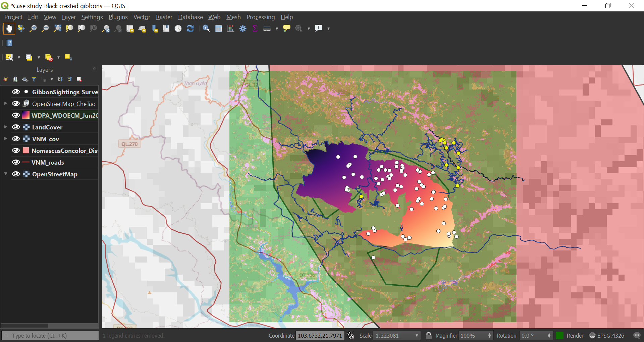Open the Processing menu
The height and width of the screenshot is (342, 644).
click(260, 17)
